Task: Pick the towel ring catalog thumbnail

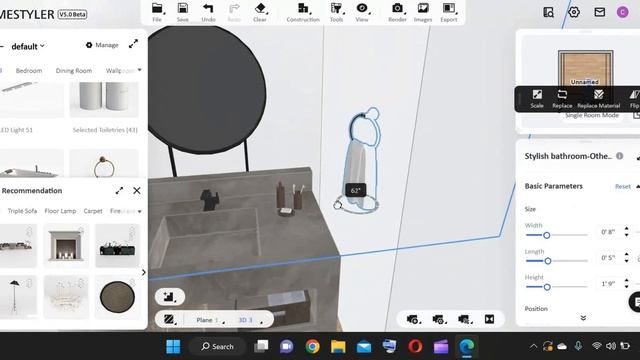Action: (104, 163)
